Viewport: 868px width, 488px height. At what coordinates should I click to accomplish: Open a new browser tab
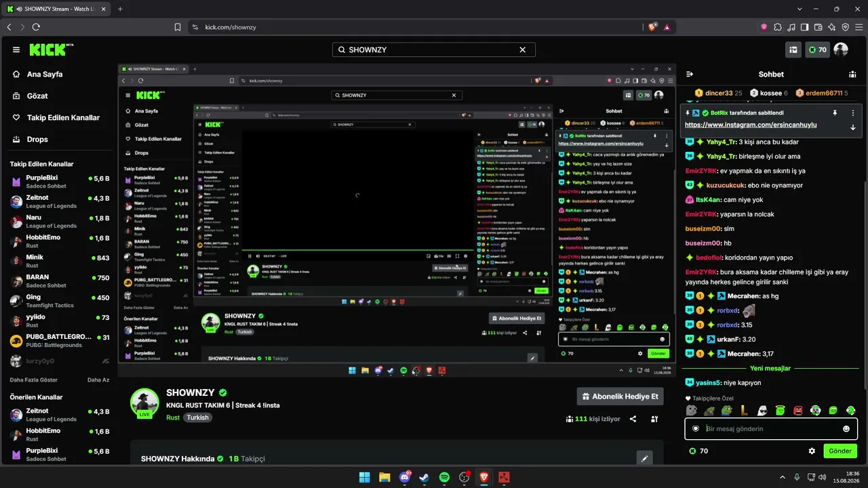(x=120, y=9)
